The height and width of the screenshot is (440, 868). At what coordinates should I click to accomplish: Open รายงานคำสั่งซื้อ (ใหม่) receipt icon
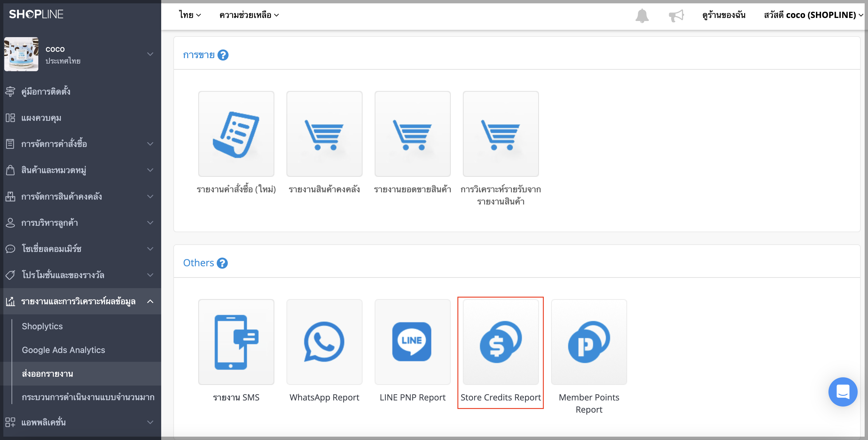point(236,134)
